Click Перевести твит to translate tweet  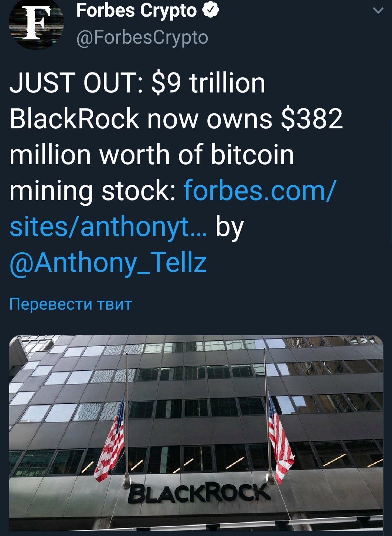71,304
